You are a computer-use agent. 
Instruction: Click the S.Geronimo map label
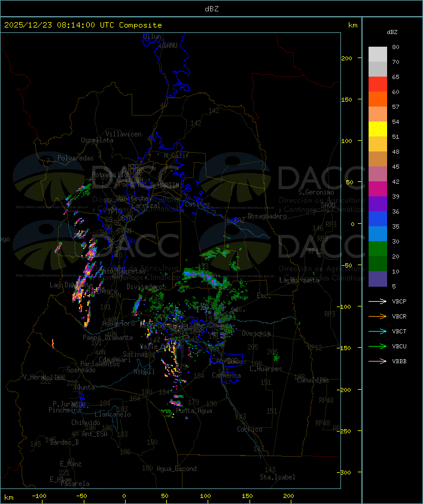click(316, 192)
